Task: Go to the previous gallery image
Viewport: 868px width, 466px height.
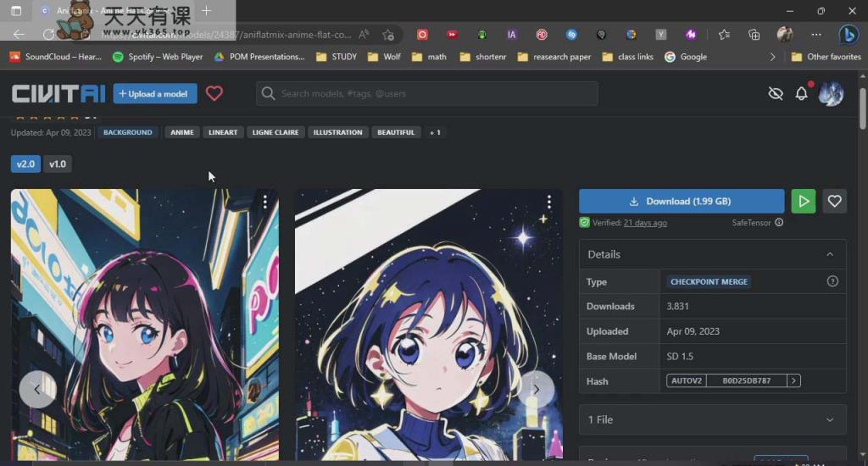Action: (37, 390)
